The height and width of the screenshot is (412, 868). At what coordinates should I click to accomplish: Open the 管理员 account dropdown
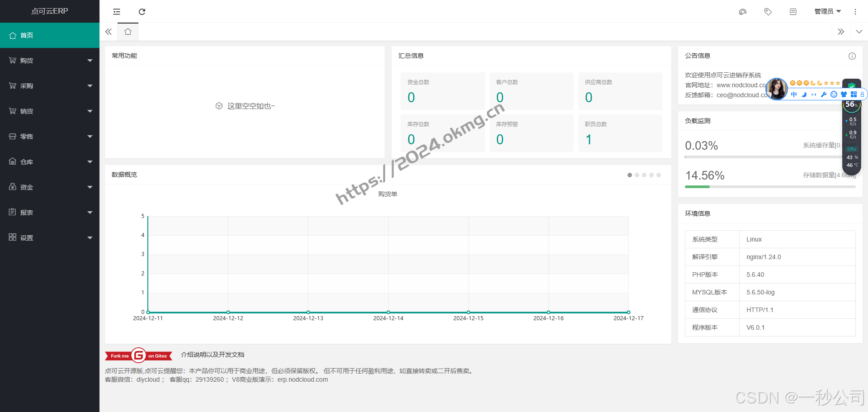coord(827,11)
